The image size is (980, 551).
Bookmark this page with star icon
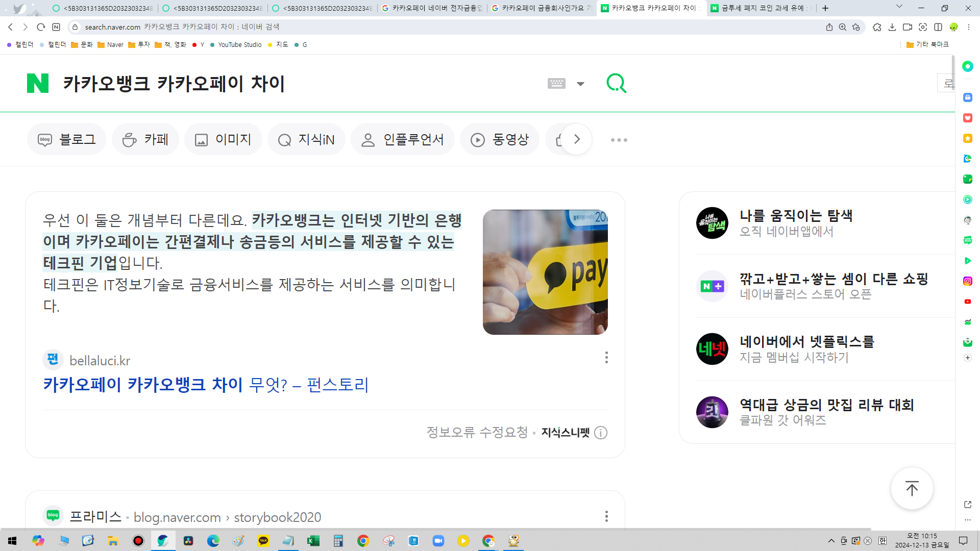[856, 27]
